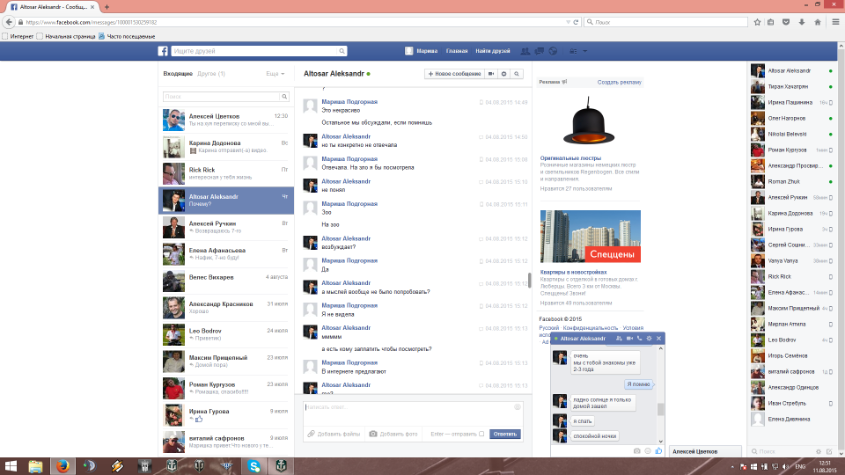
Task: Start video call in Altosar Aleksandr conversation
Action: click(x=491, y=74)
